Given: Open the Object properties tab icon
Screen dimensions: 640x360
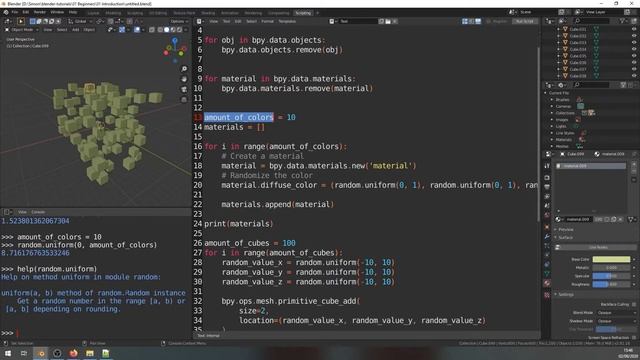Looking at the screenshot, I should coord(547,227).
